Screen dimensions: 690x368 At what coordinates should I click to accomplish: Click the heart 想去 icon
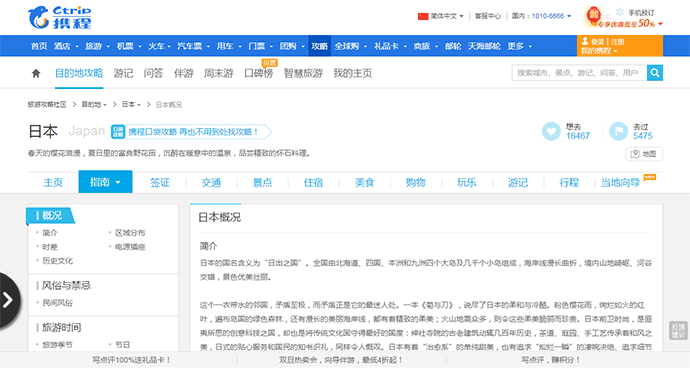(x=551, y=131)
